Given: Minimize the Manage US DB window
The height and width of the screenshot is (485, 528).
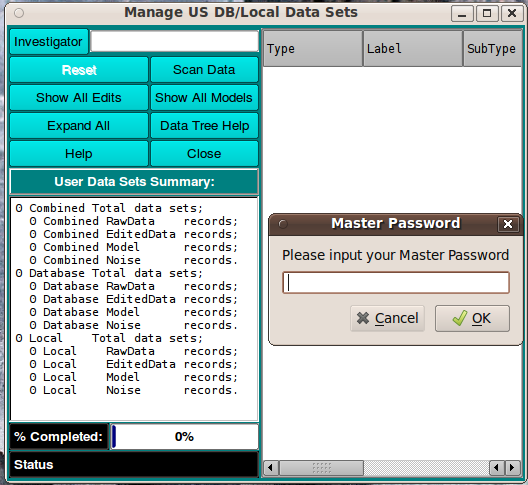Looking at the screenshot, I should pos(462,14).
